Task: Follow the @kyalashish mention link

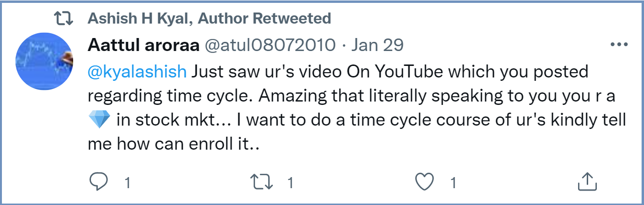Action: (137, 71)
